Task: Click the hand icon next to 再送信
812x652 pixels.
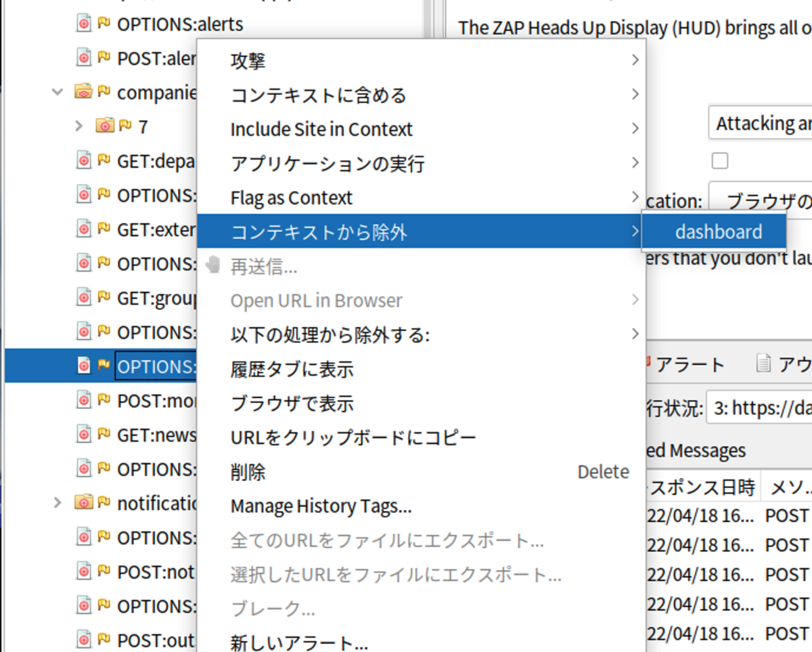Action: (214, 266)
